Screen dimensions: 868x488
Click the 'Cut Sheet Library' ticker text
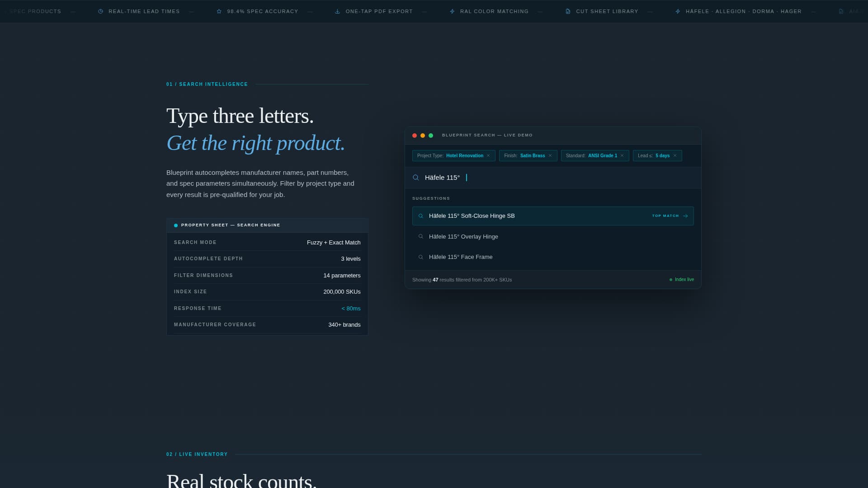[x=607, y=11]
